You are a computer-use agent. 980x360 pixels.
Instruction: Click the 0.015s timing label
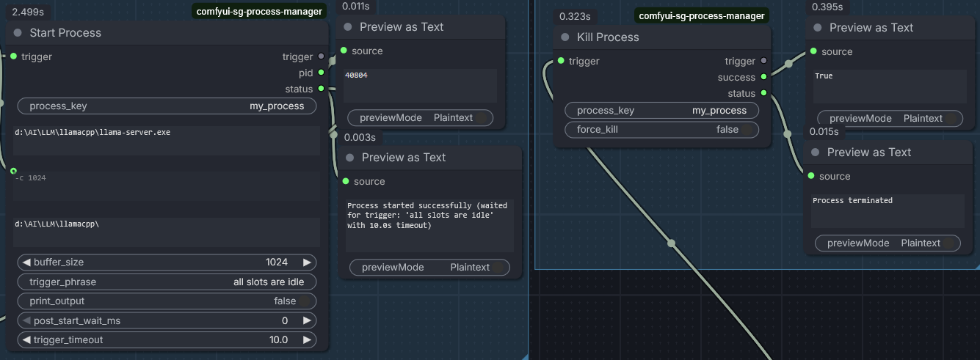[824, 131]
